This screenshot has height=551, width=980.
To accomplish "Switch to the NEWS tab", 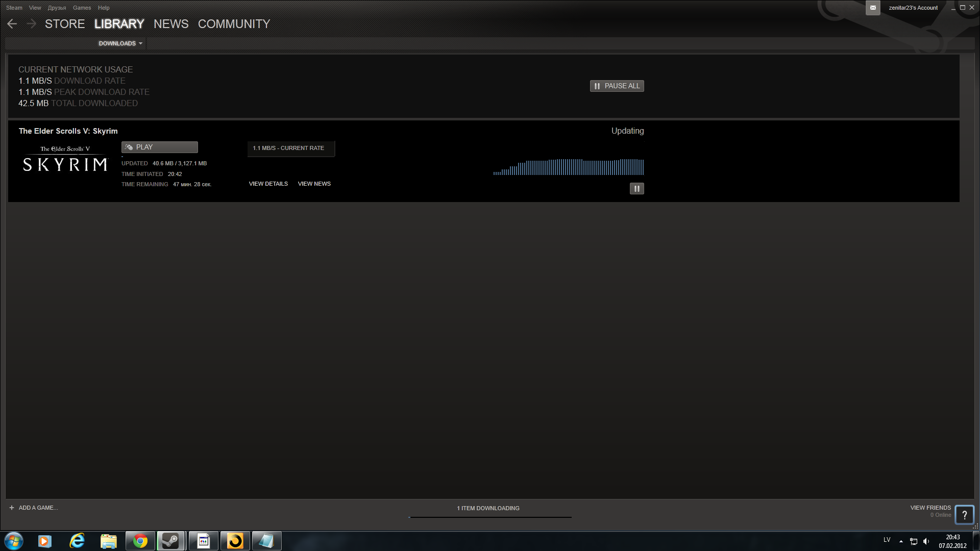I will [171, 24].
